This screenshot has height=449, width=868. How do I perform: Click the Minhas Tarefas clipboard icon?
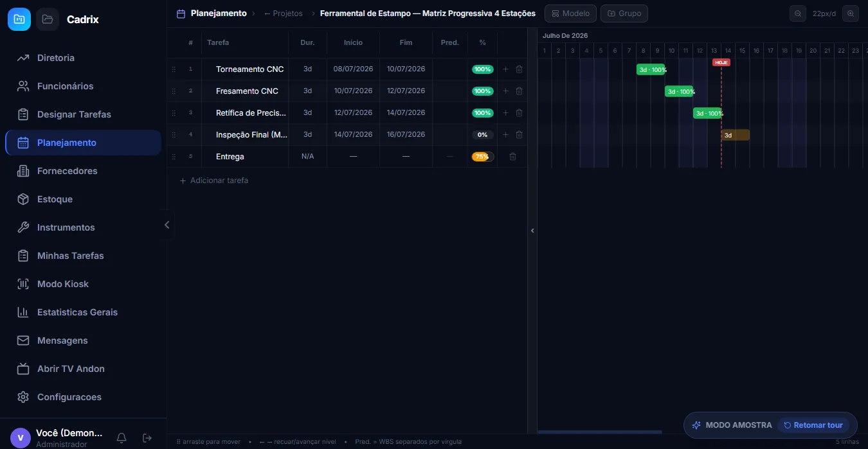[23, 256]
